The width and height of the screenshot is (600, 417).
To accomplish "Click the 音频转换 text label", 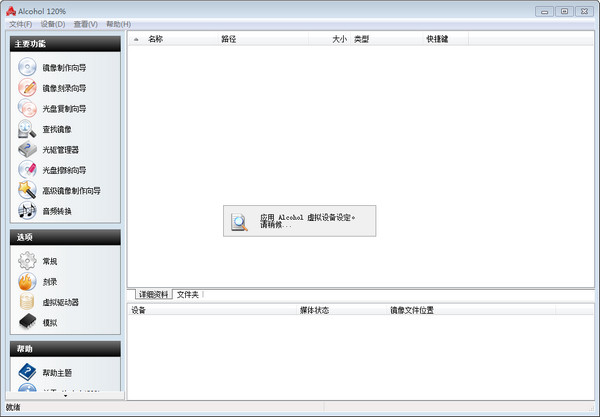I will (x=57, y=211).
